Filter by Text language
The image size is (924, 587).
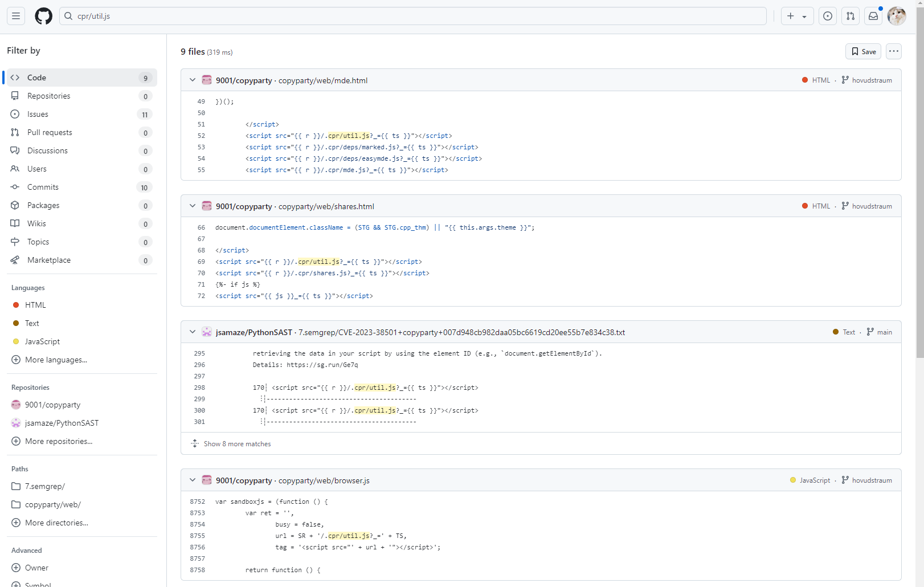81,323
